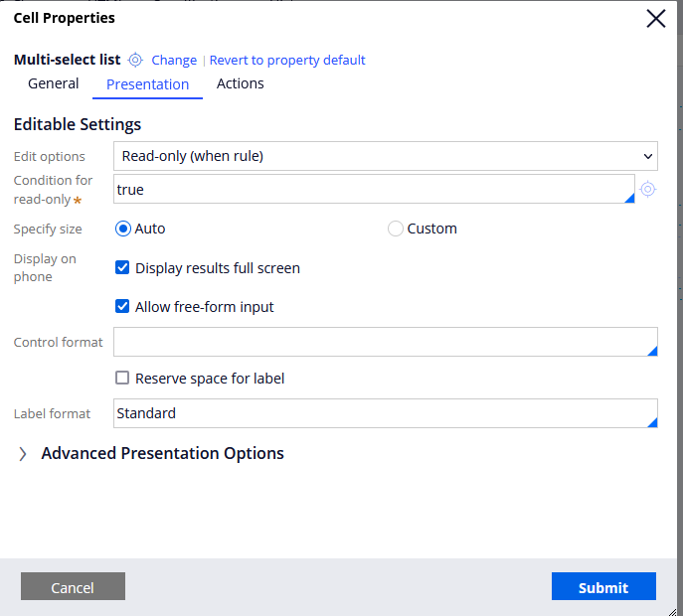This screenshot has width=683, height=616.
Task: Uncheck Display results full screen
Action: [122, 267]
